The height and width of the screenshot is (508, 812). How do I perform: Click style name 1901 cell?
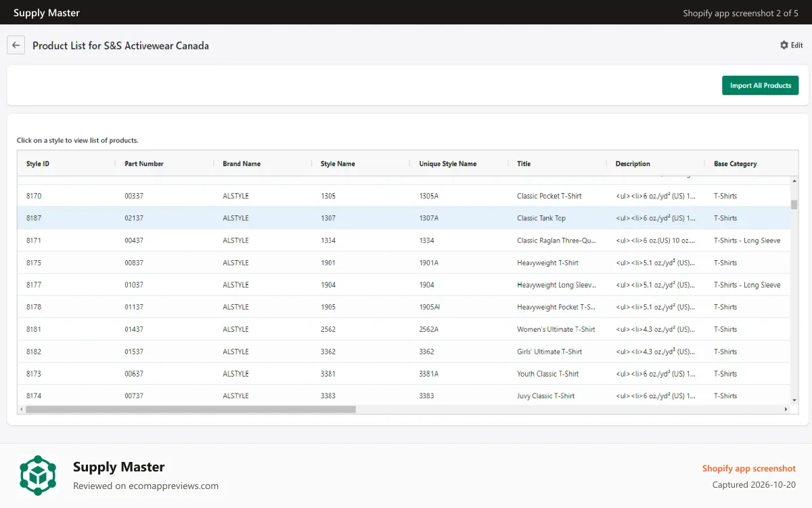click(328, 263)
